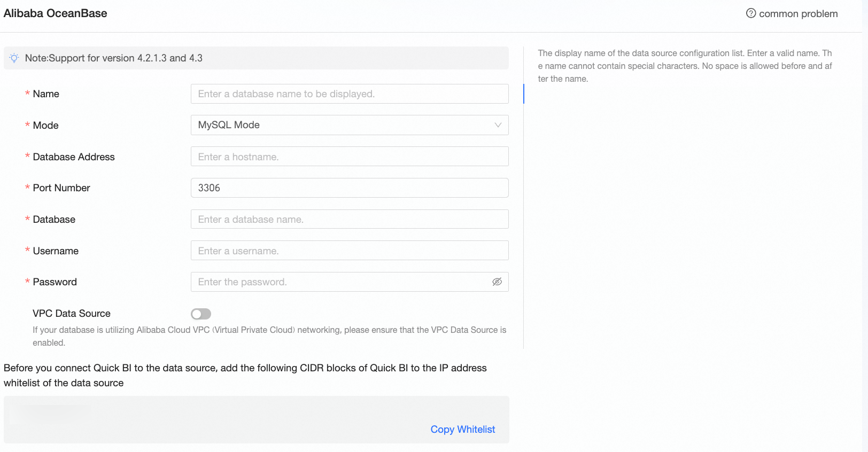Click the Port Number field showing 3306

(350, 188)
